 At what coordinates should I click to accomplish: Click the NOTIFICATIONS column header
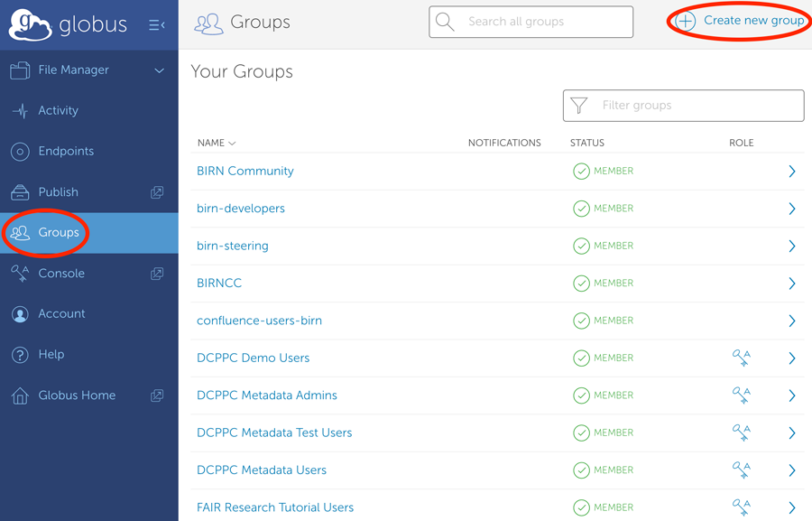(x=504, y=143)
